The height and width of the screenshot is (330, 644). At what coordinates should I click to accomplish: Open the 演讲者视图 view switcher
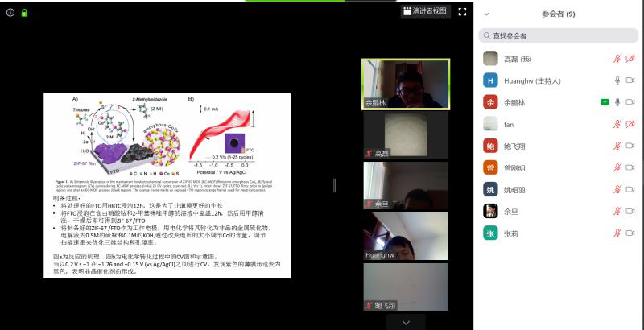click(423, 11)
